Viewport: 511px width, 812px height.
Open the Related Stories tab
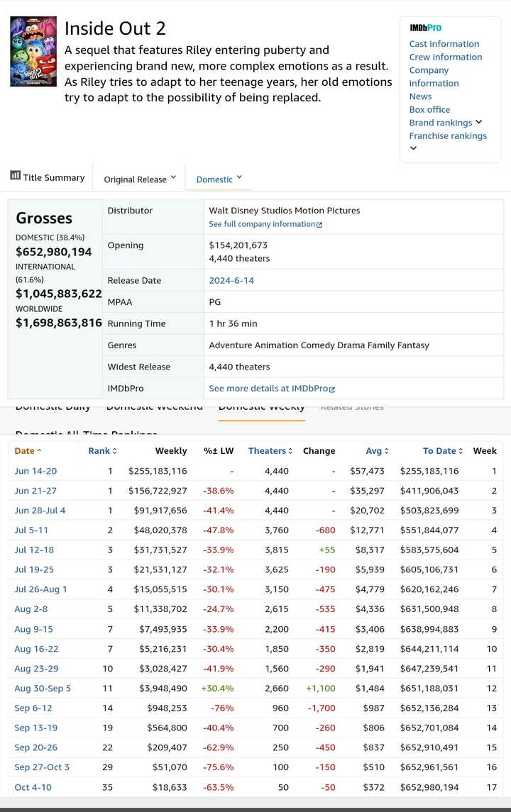coord(352,408)
